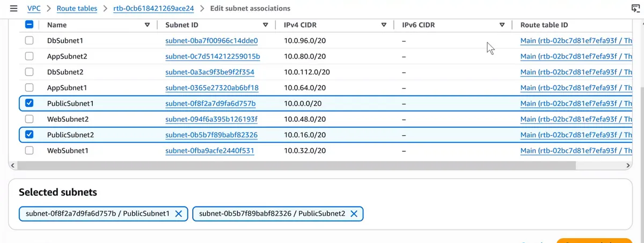The image size is (644, 243).
Task: Click the 10.0.80.0/20 CIDR cell
Action: click(304, 56)
